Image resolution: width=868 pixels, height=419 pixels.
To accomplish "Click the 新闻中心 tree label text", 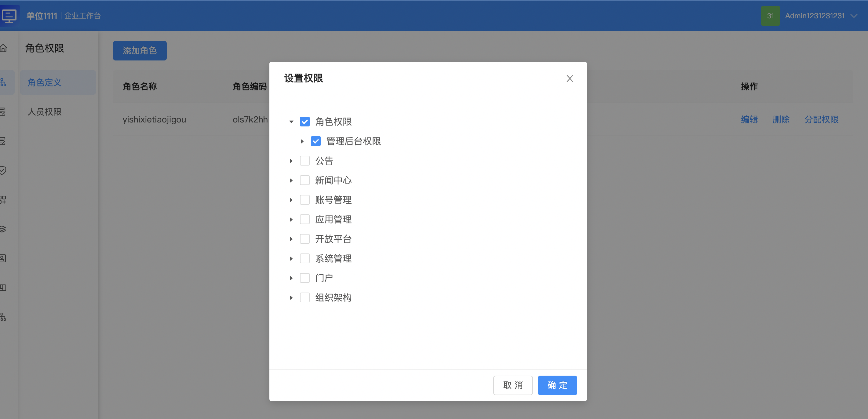I will (x=333, y=180).
